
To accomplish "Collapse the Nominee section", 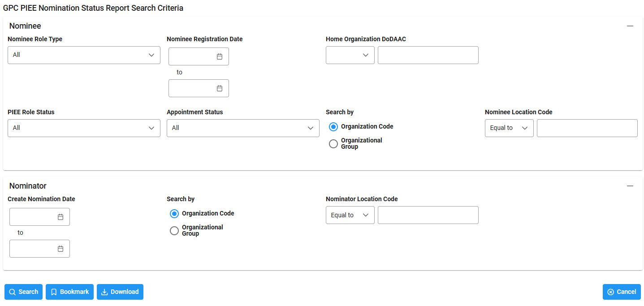I will (x=630, y=26).
